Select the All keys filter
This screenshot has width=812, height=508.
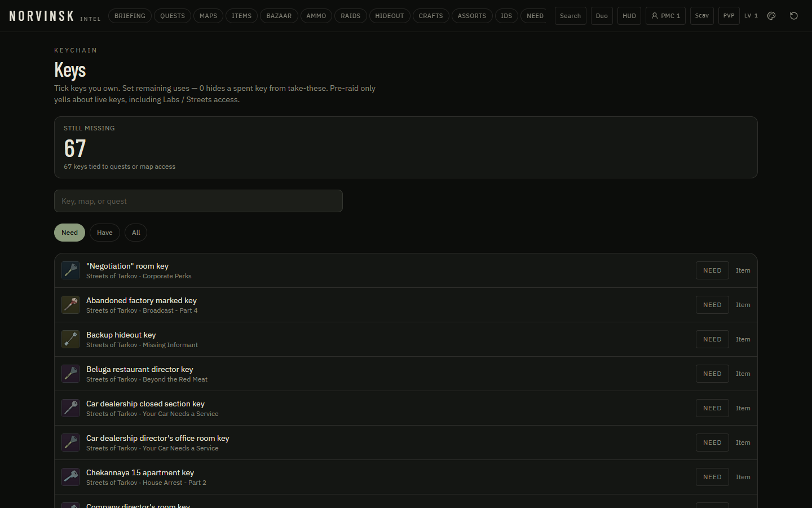click(136, 233)
